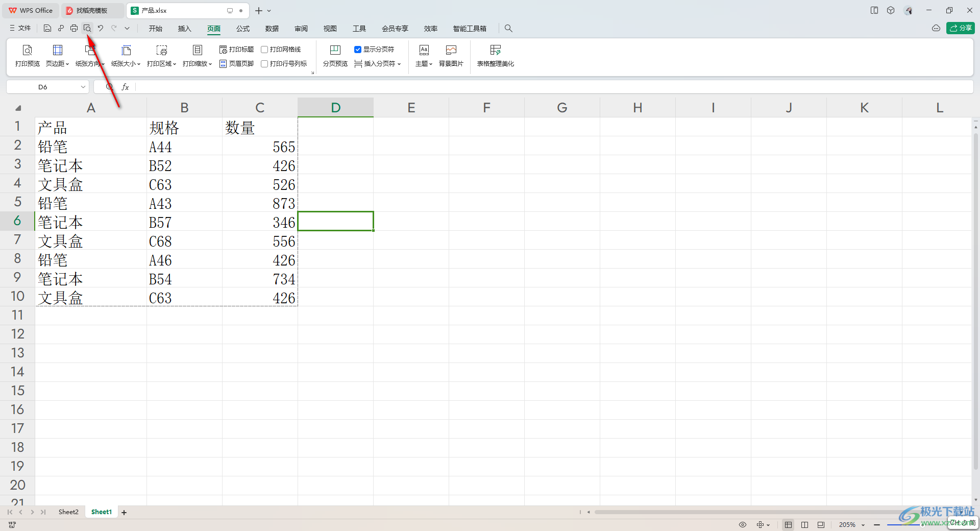Click the green 分享 Share button

(961, 28)
